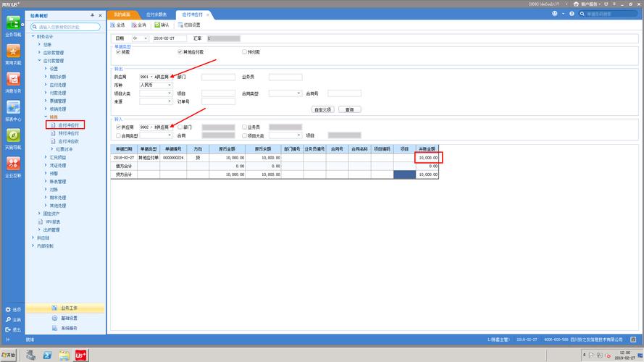Enable the 合同类型 checkbox in 转入 section
Image resolution: width=644 pixels, height=362 pixels.
point(118,135)
